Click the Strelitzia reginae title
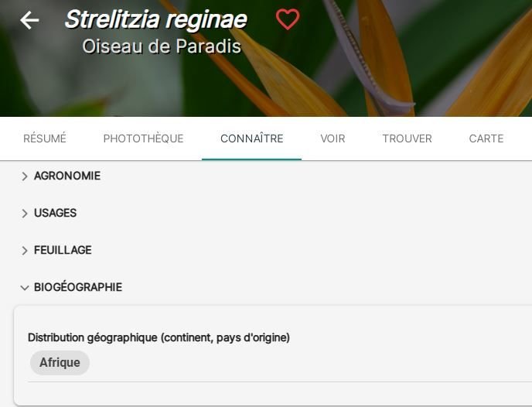The width and height of the screenshot is (532, 407). 155,19
